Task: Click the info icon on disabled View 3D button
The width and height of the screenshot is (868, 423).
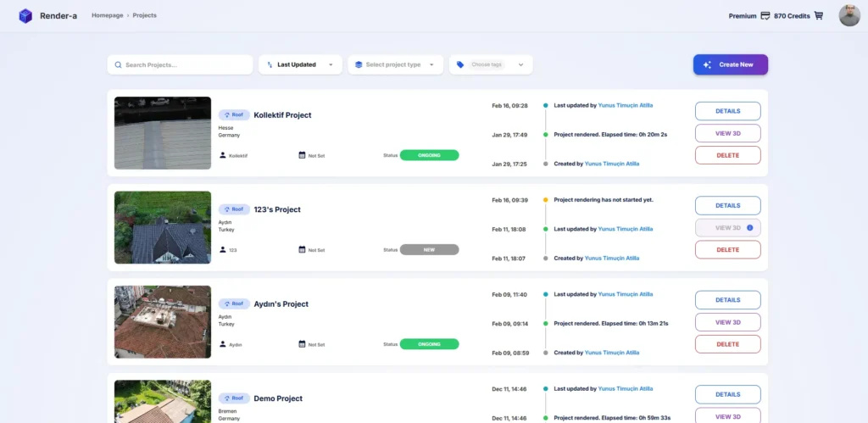Action: (x=749, y=228)
